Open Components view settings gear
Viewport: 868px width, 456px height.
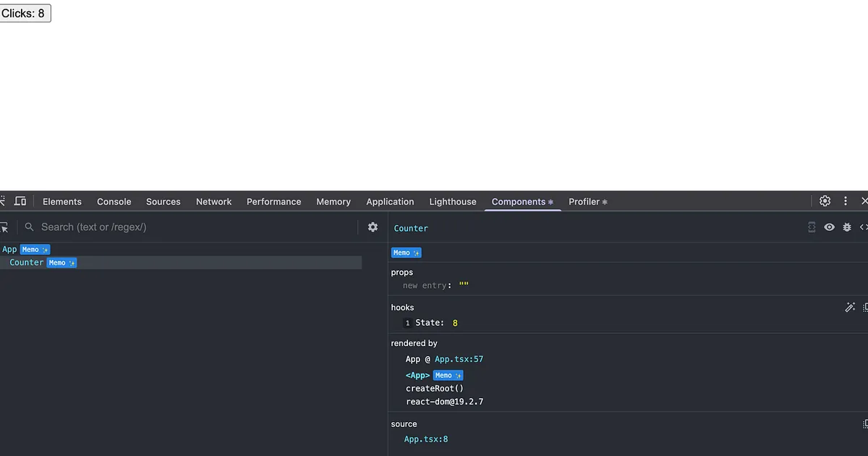click(x=373, y=227)
